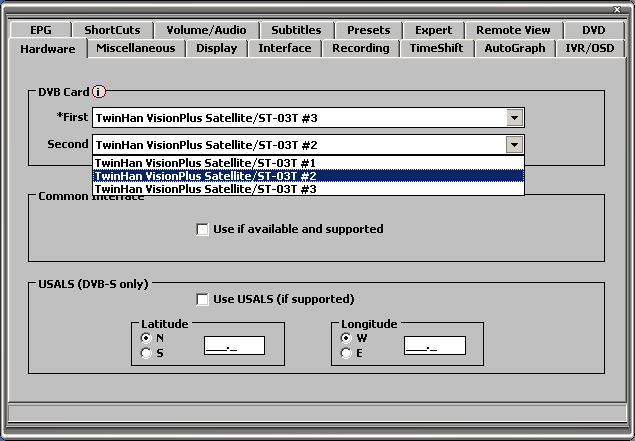Switch to the Display tab
The image size is (635, 441).
(217, 48)
